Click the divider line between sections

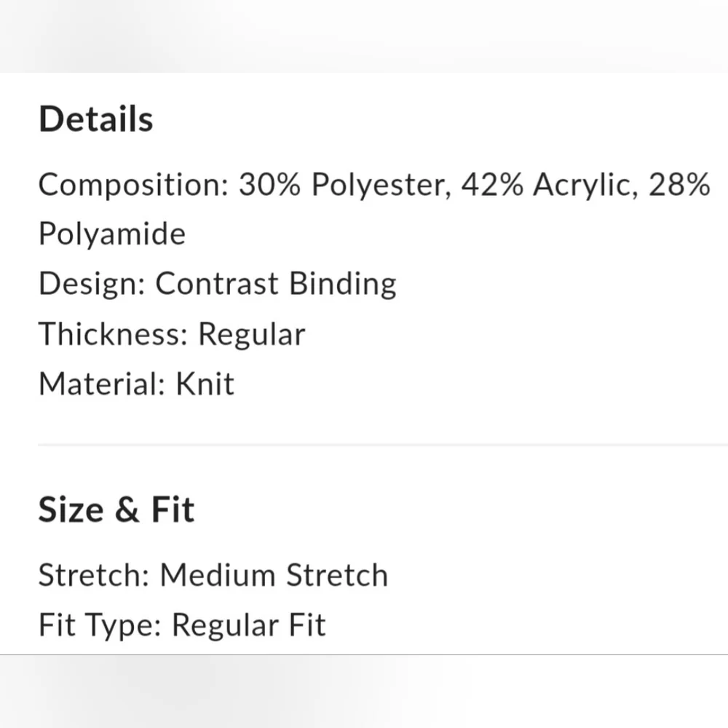pos(382,444)
